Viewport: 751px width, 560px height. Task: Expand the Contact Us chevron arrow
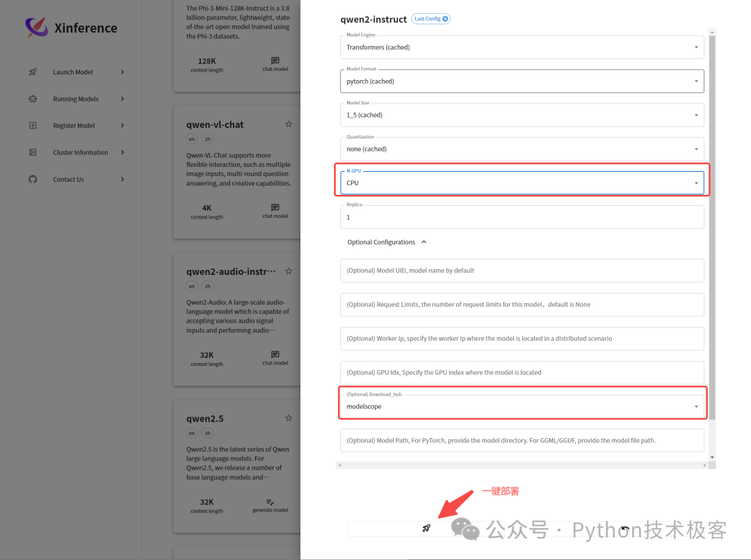click(122, 179)
